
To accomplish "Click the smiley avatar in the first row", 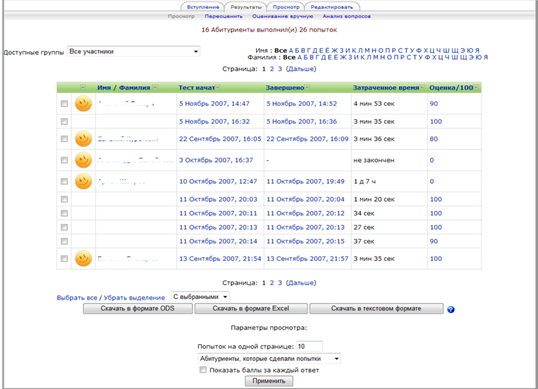I will [x=83, y=103].
